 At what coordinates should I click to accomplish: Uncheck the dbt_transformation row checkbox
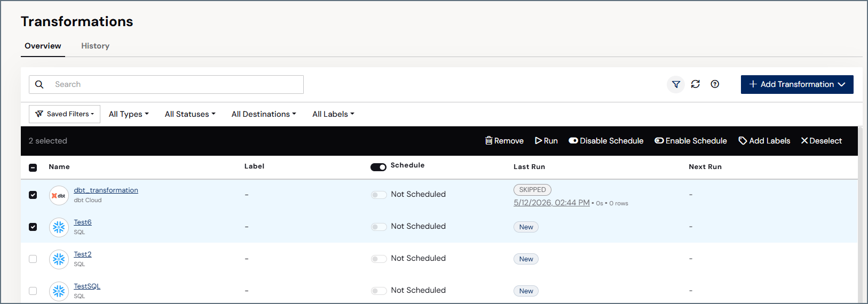click(33, 195)
